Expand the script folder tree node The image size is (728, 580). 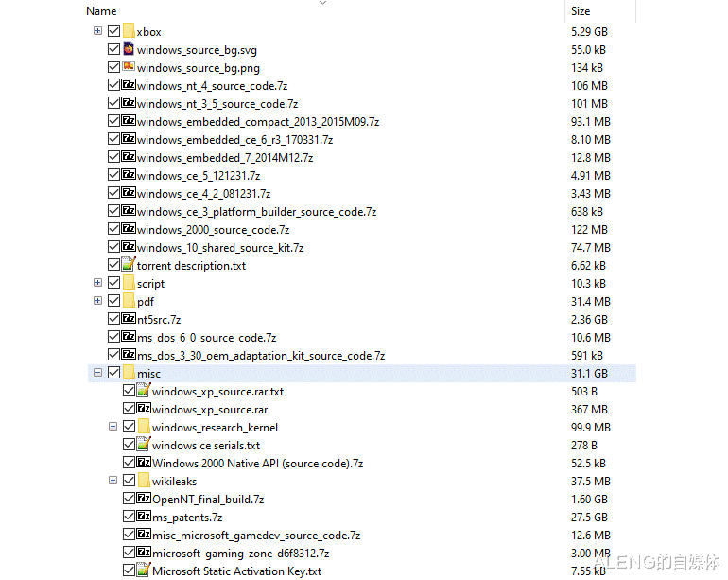[97, 283]
